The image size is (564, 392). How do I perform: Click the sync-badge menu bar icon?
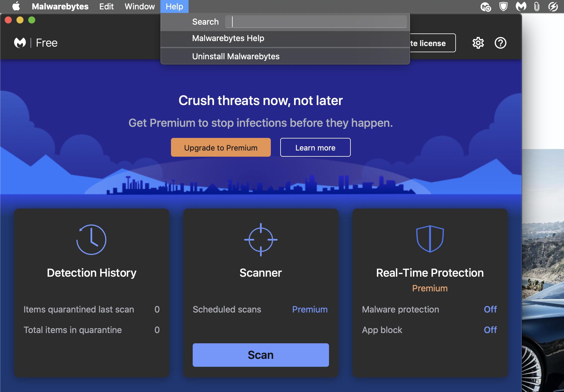click(x=486, y=6)
